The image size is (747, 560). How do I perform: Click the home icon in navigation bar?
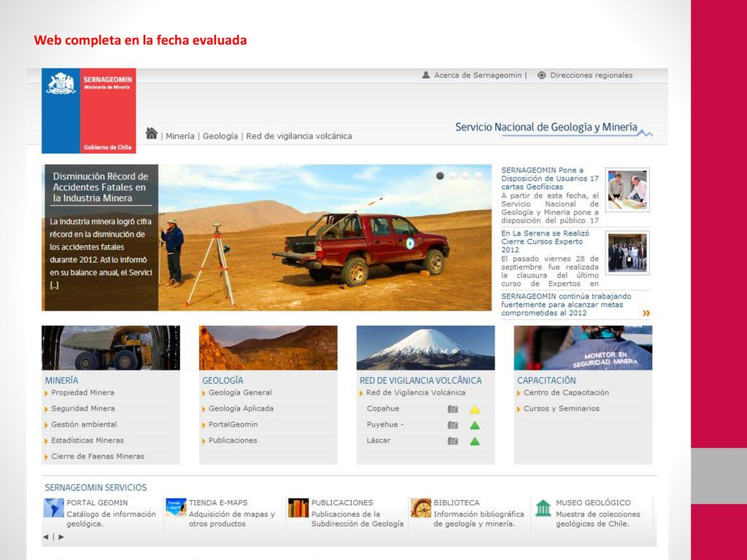coord(152,133)
